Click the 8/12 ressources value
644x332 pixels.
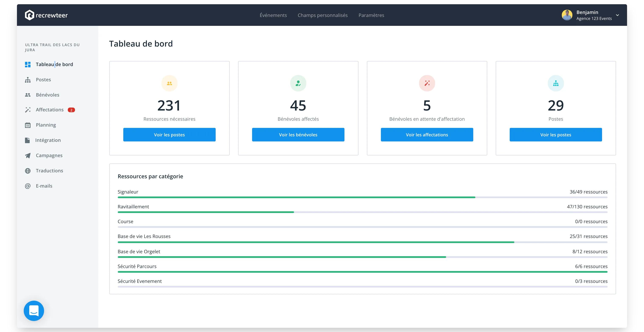(x=590, y=252)
